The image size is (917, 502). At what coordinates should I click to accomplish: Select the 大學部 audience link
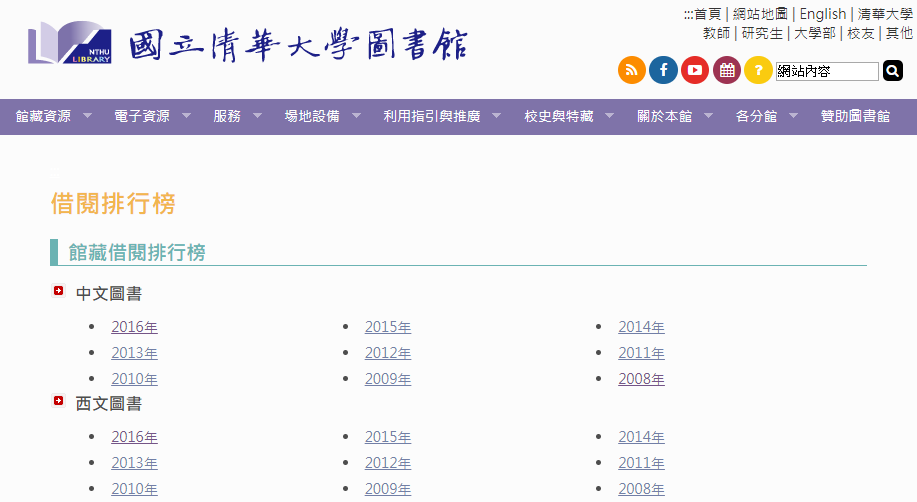[815, 33]
